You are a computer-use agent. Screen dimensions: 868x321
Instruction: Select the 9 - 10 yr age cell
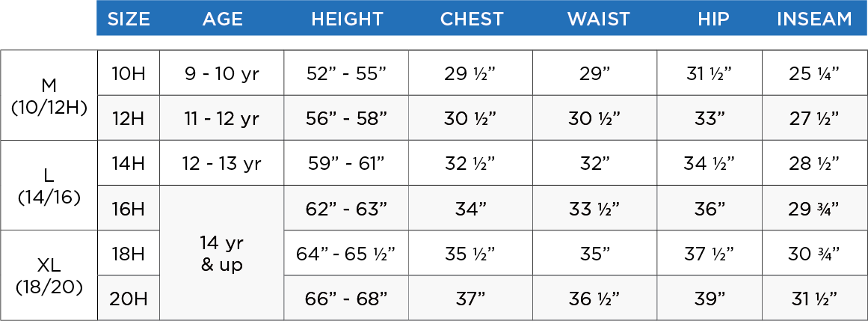pyautogui.click(x=222, y=73)
